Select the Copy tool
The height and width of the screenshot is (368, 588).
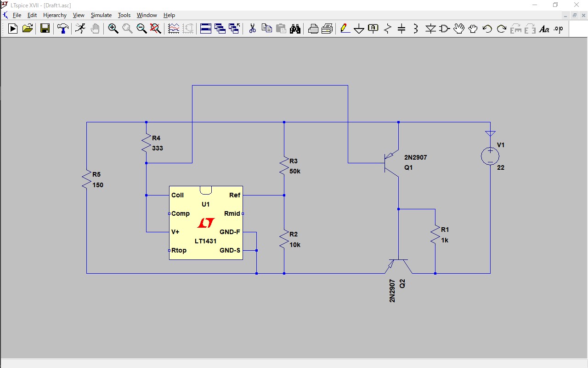point(266,29)
